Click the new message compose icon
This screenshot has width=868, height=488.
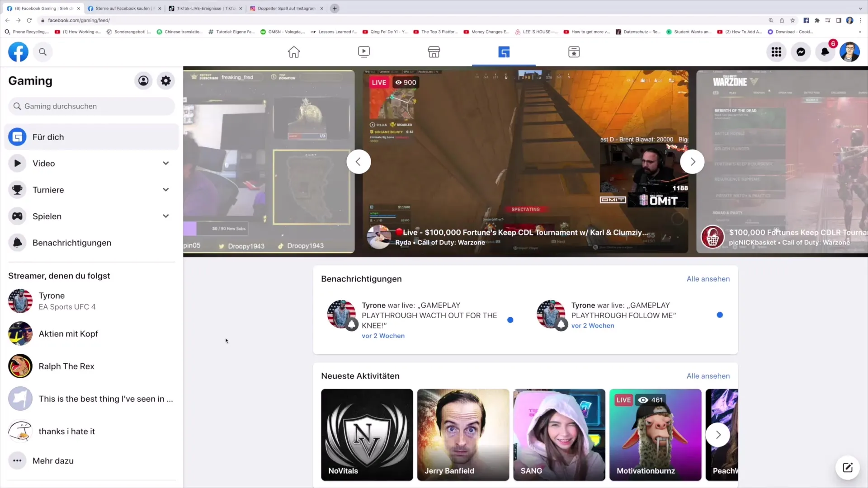tap(848, 468)
